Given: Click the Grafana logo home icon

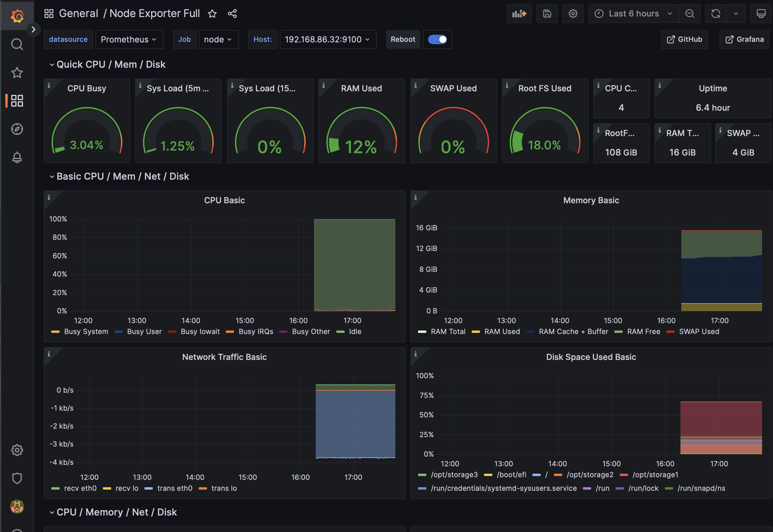Looking at the screenshot, I should coord(17,15).
